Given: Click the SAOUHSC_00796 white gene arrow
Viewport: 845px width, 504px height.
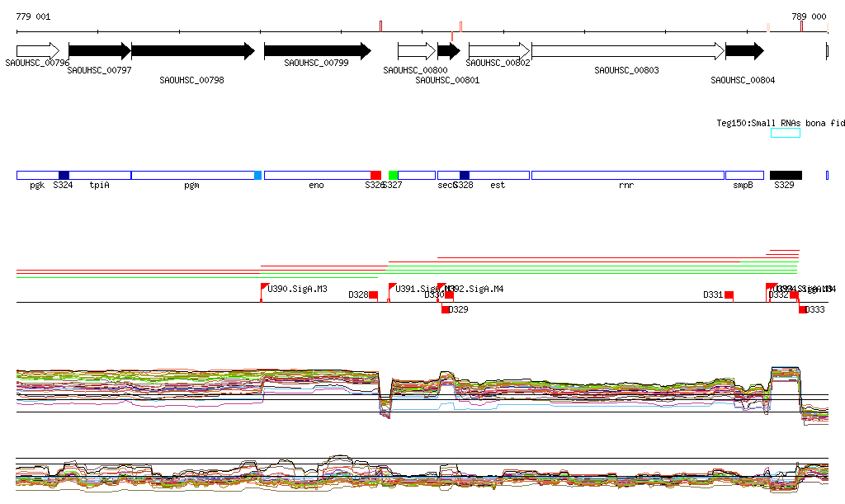Looking at the screenshot, I should [x=37, y=50].
